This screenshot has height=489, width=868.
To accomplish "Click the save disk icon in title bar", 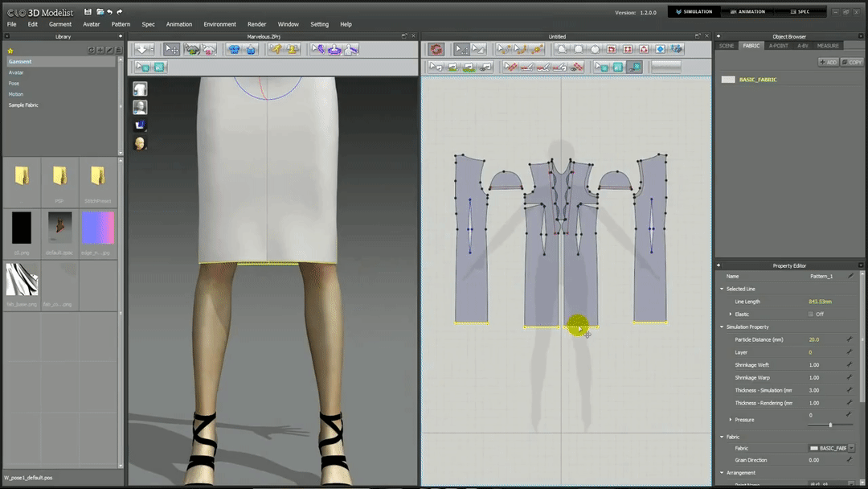I will [x=88, y=11].
